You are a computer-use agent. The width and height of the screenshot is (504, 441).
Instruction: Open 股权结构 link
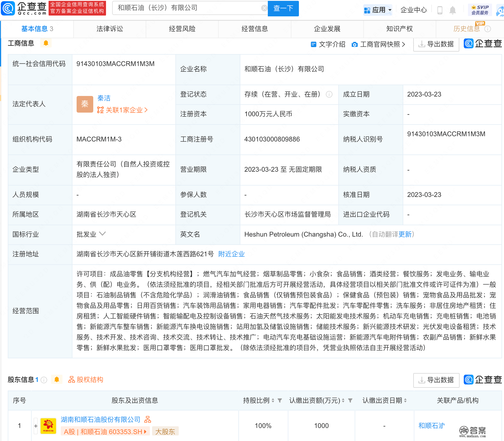(x=86, y=379)
